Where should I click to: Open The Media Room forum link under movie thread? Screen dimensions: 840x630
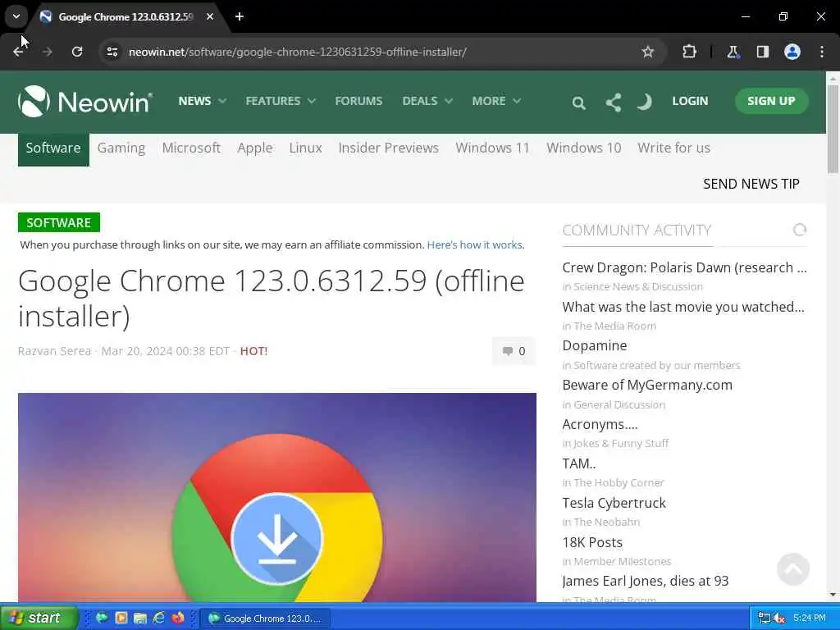pos(614,326)
